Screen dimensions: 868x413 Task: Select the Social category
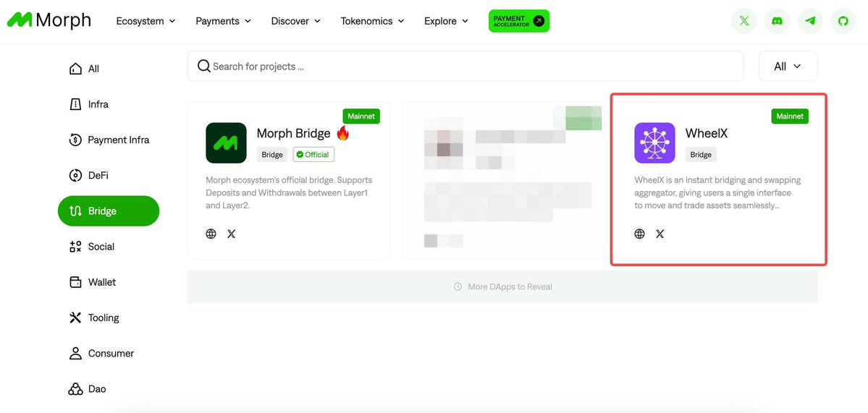point(92,247)
